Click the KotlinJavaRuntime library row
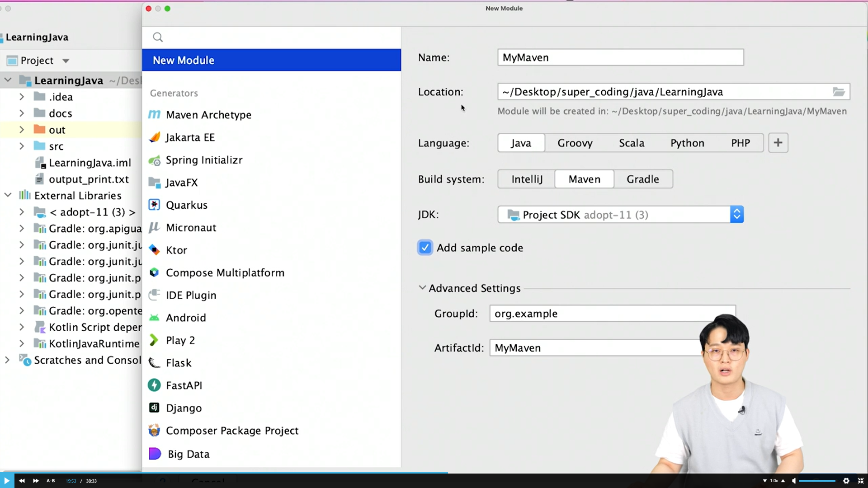The width and height of the screenshot is (868, 488). pyautogui.click(x=71, y=344)
